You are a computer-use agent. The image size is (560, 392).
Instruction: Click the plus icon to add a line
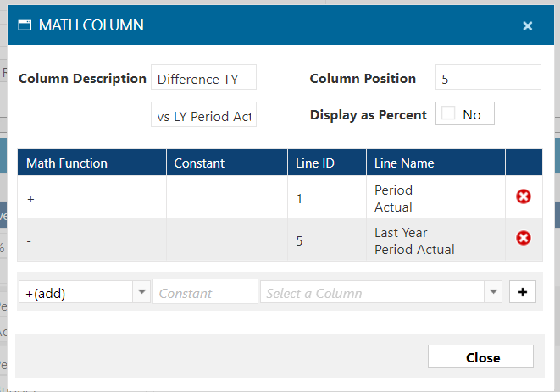pos(522,292)
